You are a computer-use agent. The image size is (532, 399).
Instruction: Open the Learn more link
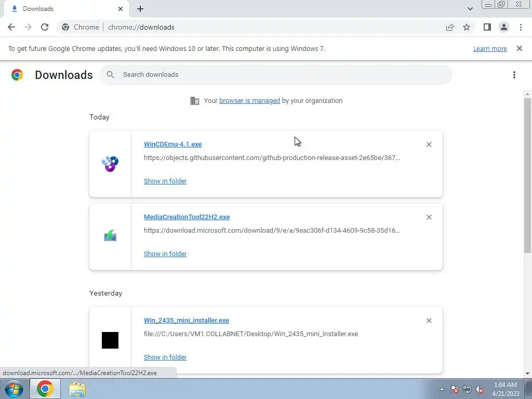pos(490,48)
